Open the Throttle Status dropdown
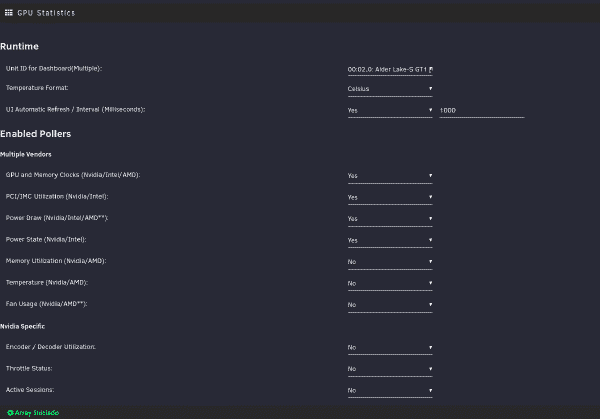This screenshot has height=419, width=600. coord(390,369)
